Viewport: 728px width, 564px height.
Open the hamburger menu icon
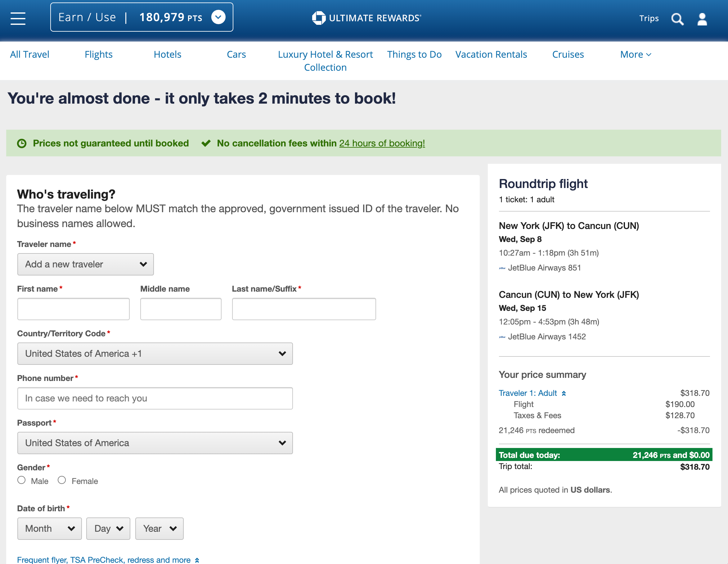coord(18,18)
